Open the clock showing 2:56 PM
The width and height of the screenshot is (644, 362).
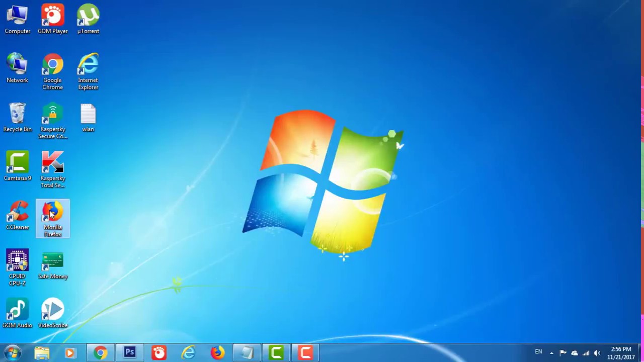click(621, 353)
